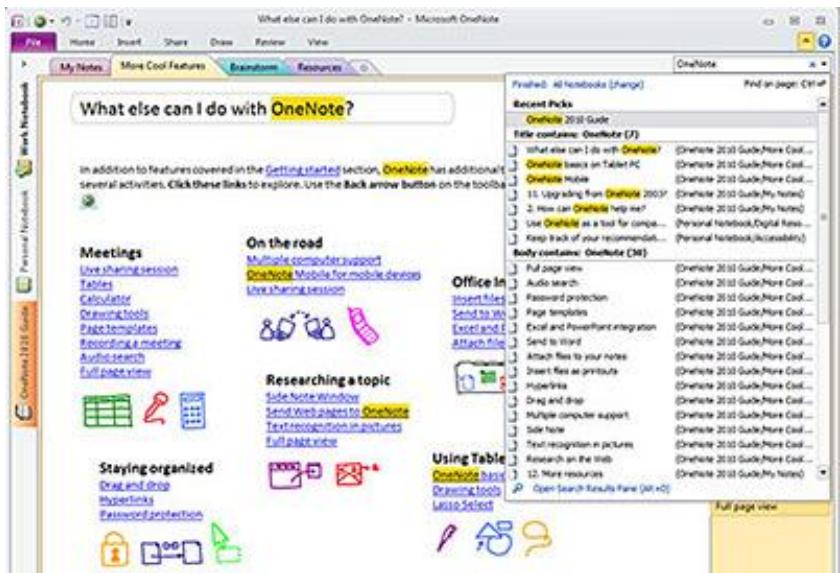Switch to the Brainstorm section tab
This screenshot has width=840, height=573.
click(x=253, y=67)
